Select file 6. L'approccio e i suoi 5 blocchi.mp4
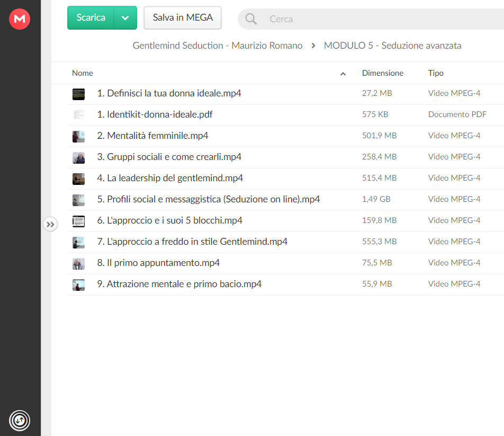Image resolution: width=504 pixels, height=436 pixels. pos(170,220)
